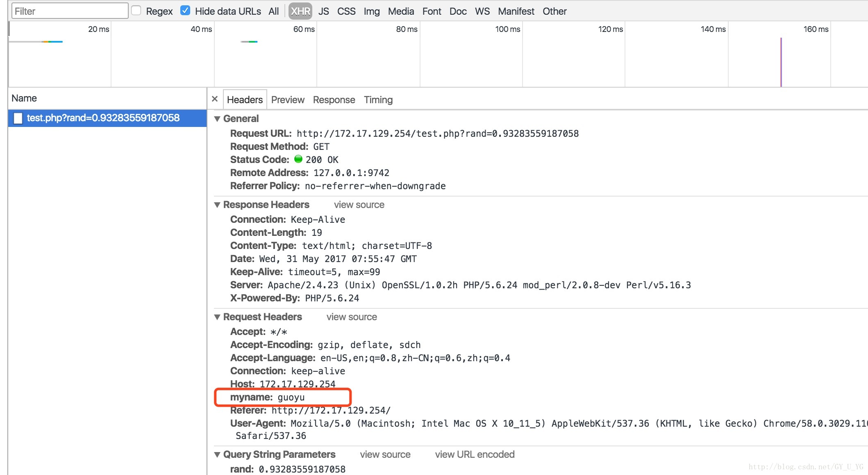Image resolution: width=868 pixels, height=475 pixels.
Task: Click the Content-Type text/html header value
Action: [x=367, y=246]
